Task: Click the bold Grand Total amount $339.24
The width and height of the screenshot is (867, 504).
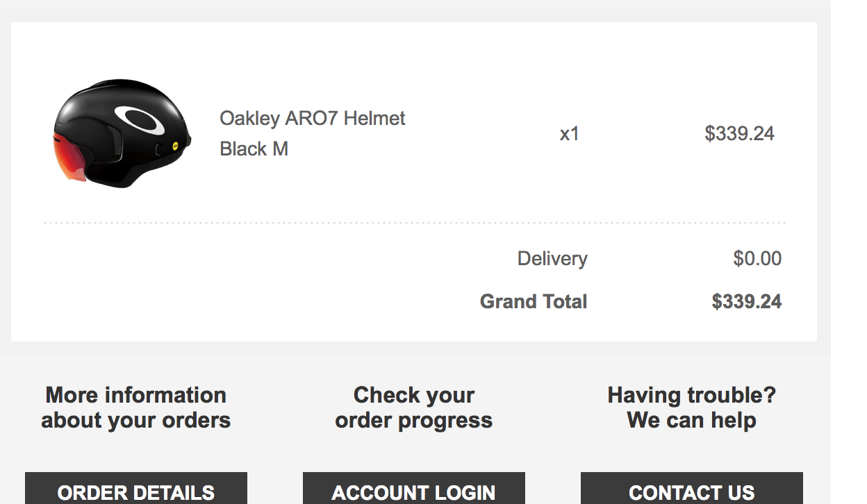Action: [x=747, y=302]
